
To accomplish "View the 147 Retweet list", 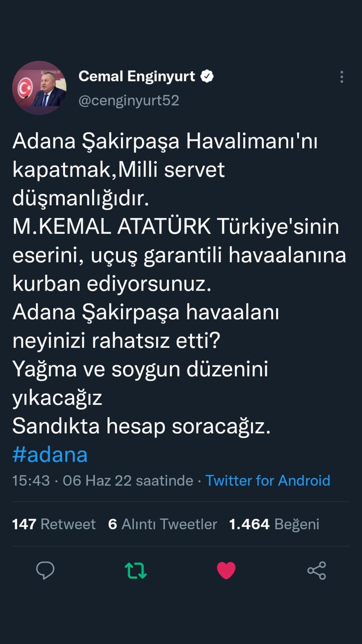I will coord(54,524).
